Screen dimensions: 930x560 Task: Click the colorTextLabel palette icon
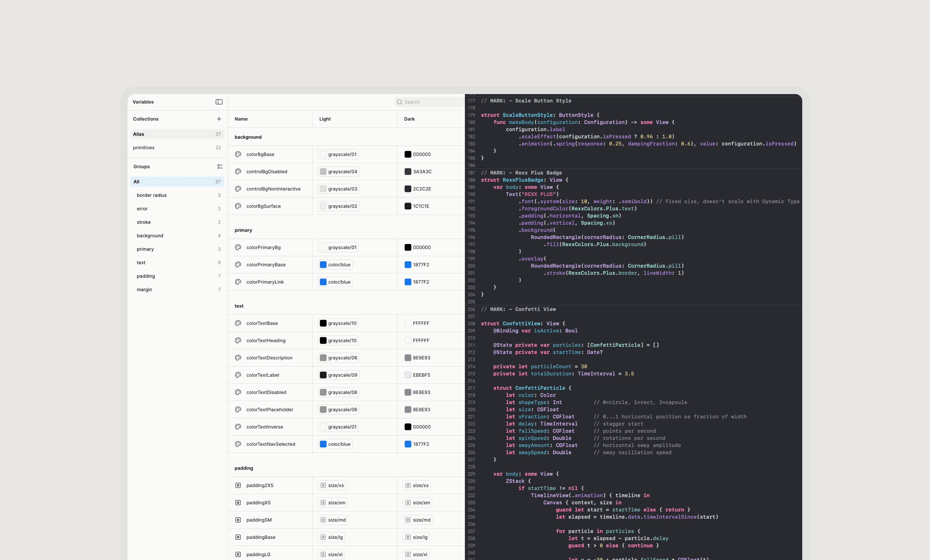click(238, 375)
